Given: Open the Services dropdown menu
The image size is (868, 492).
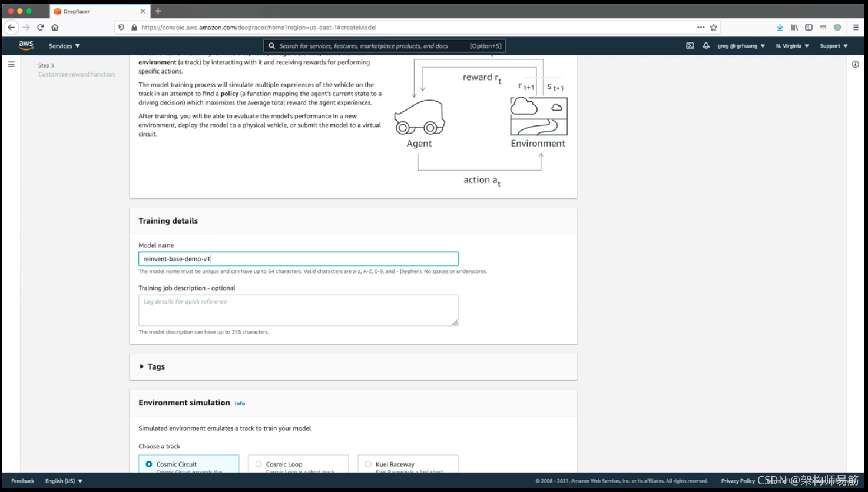Looking at the screenshot, I should pyautogui.click(x=64, y=46).
